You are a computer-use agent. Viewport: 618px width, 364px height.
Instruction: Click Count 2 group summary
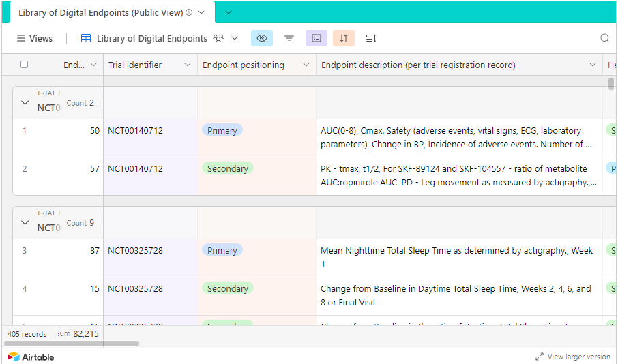(x=80, y=103)
